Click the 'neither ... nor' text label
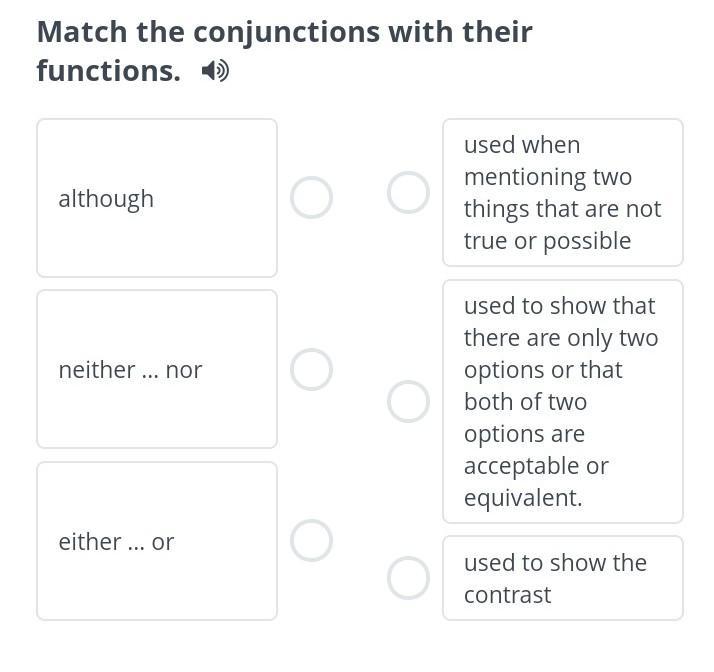This screenshot has width=714, height=672. click(x=130, y=369)
